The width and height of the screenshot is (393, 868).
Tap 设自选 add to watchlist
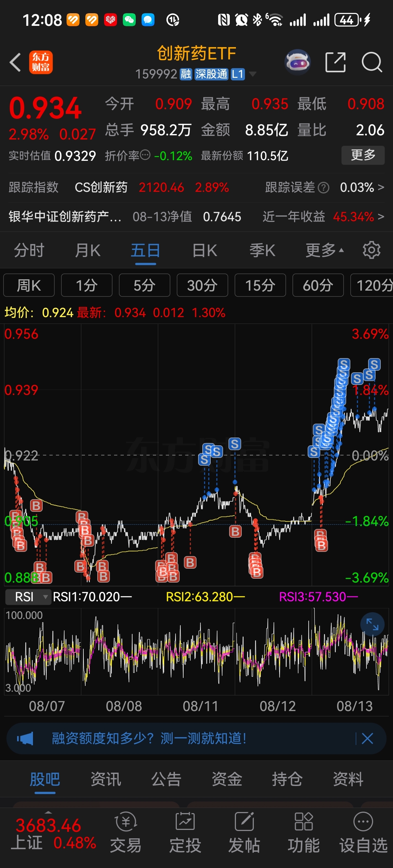363,832
